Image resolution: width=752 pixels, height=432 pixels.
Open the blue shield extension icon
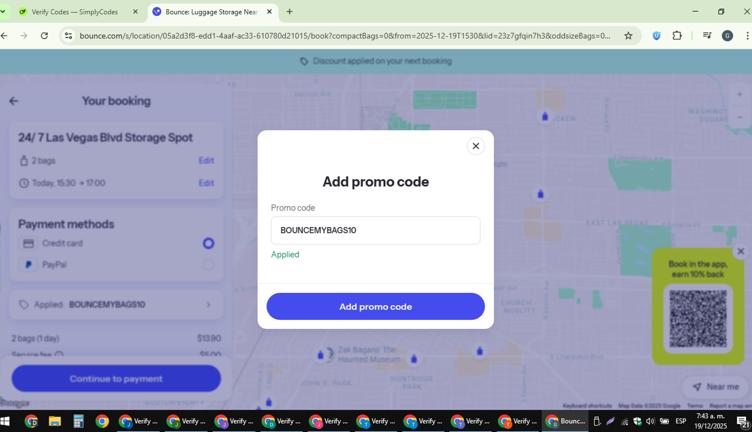(x=657, y=36)
